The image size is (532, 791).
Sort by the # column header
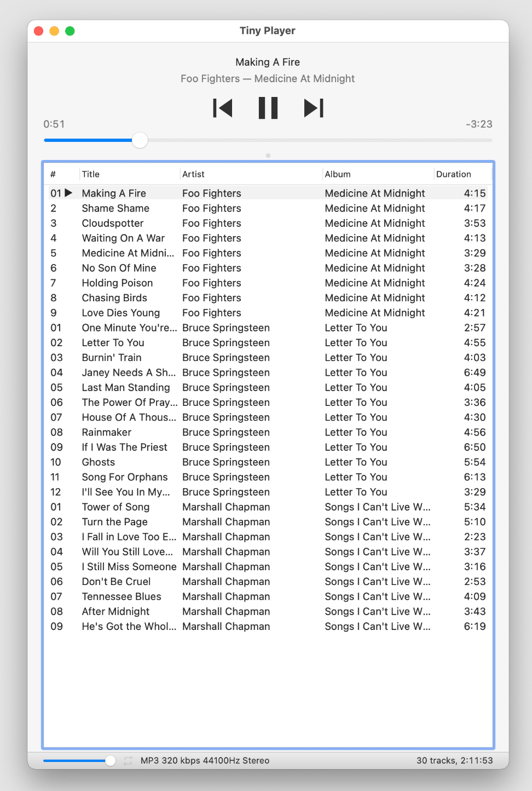(53, 174)
